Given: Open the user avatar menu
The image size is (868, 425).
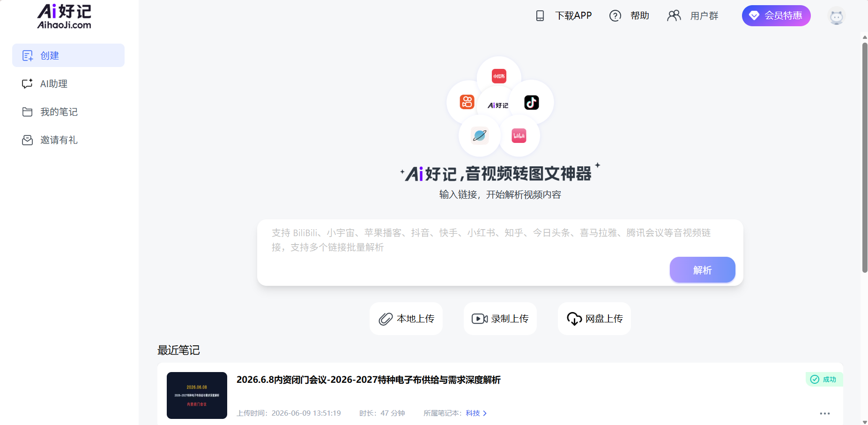Looking at the screenshot, I should [x=836, y=16].
